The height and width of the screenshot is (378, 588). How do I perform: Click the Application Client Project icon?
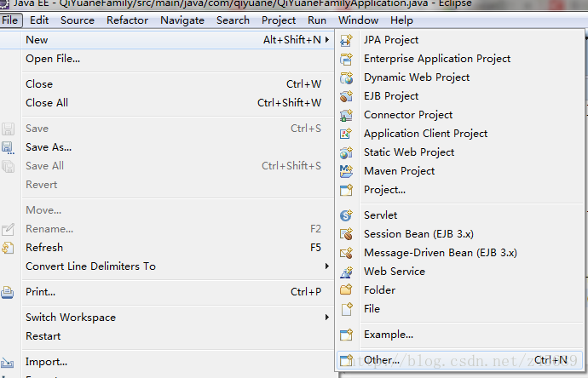[x=346, y=134]
